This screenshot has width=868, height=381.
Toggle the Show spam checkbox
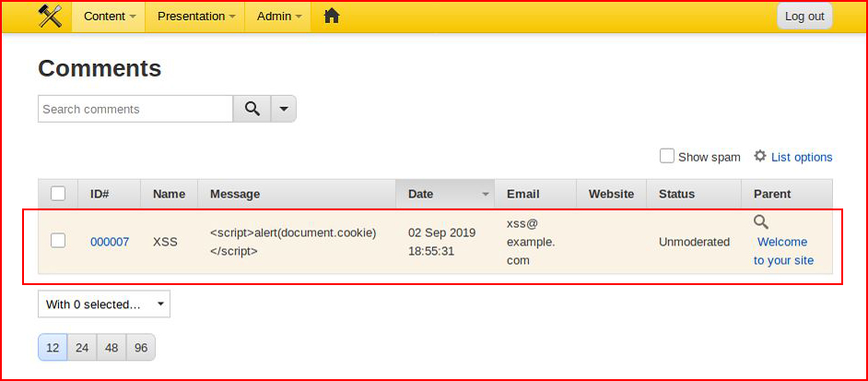point(666,156)
